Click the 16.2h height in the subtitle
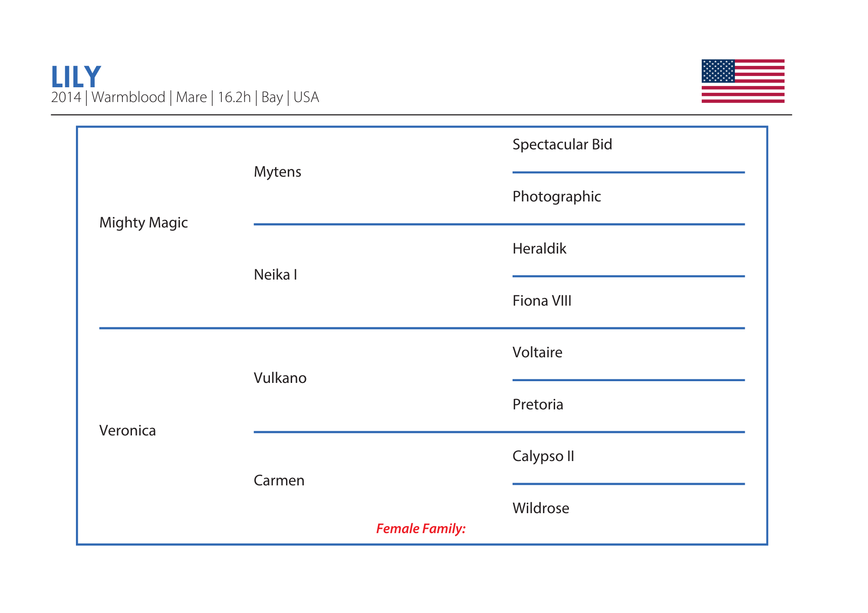The height and width of the screenshot is (613, 868). (x=234, y=97)
